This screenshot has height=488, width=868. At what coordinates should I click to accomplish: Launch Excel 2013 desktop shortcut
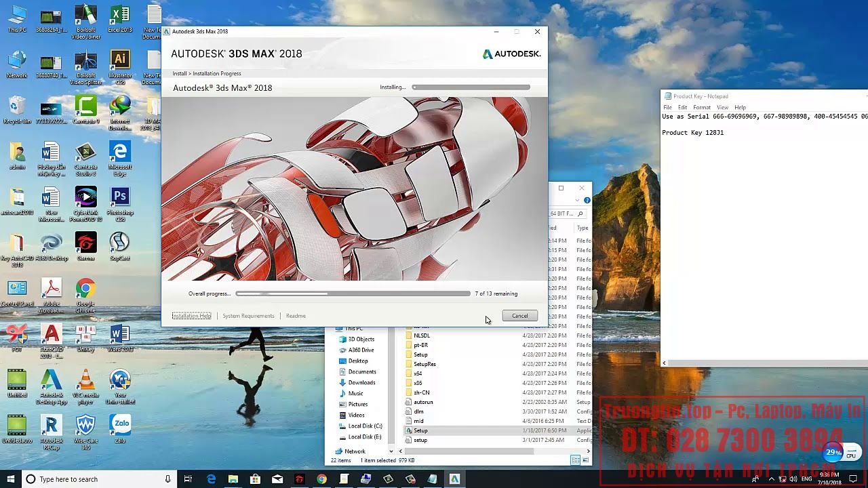click(120, 18)
